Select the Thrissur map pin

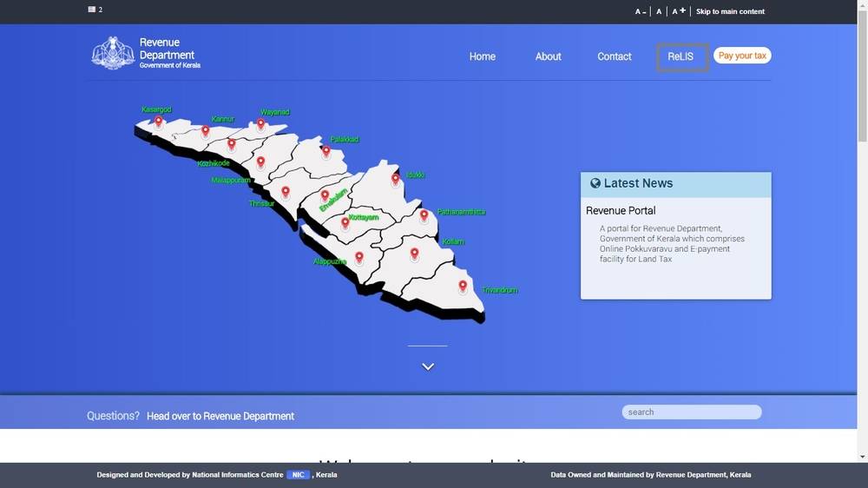[x=286, y=192]
